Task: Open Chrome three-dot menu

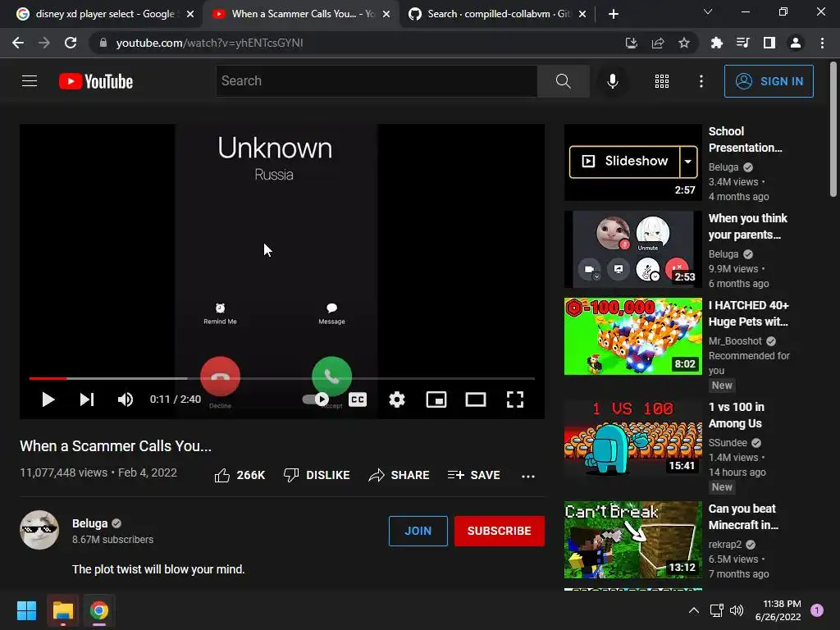Action: (822, 43)
